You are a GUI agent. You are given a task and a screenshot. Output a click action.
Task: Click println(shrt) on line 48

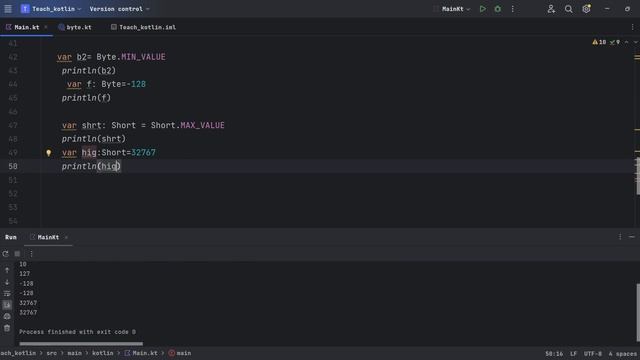(94, 139)
